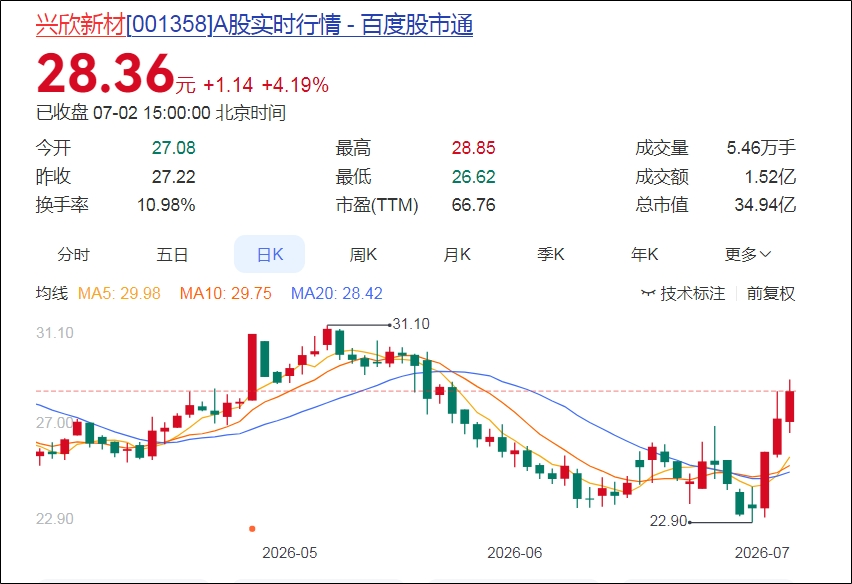The image size is (852, 584).
Task: Switch to the 周K chart tab
Action: (363, 254)
